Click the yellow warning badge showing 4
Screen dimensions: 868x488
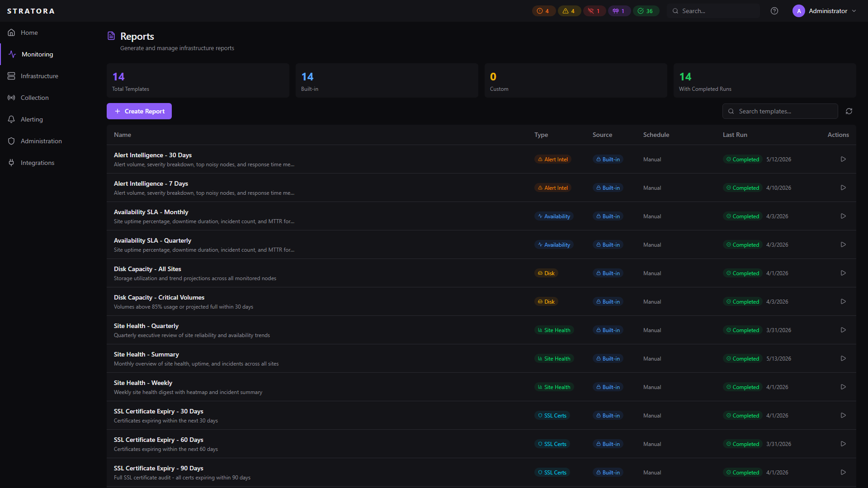[569, 11]
